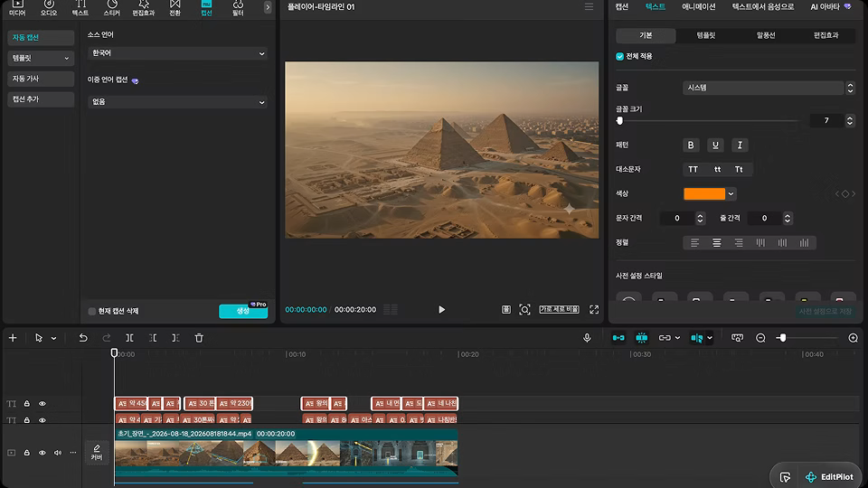Set keyframe diamond for color
This screenshot has height=488, width=868.
(845, 193)
